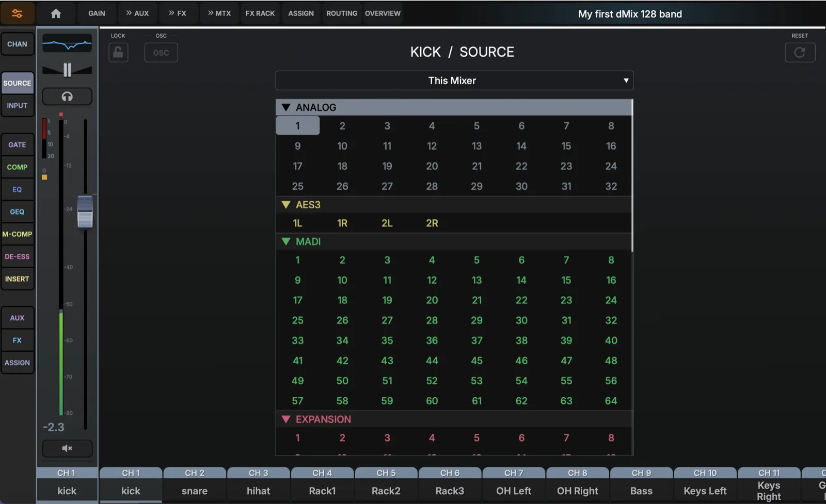826x504 pixels.
Task: Open the GEQ sidebar page
Action: (17, 212)
